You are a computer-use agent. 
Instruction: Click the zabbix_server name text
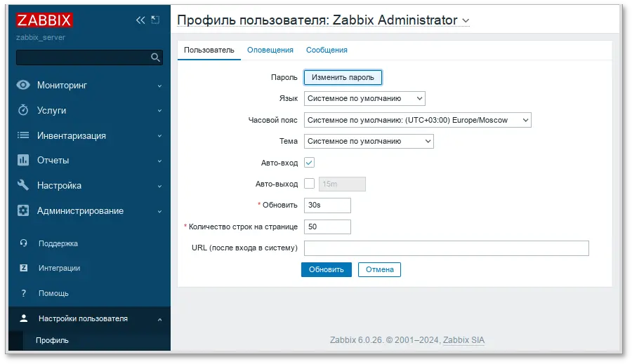click(40, 37)
